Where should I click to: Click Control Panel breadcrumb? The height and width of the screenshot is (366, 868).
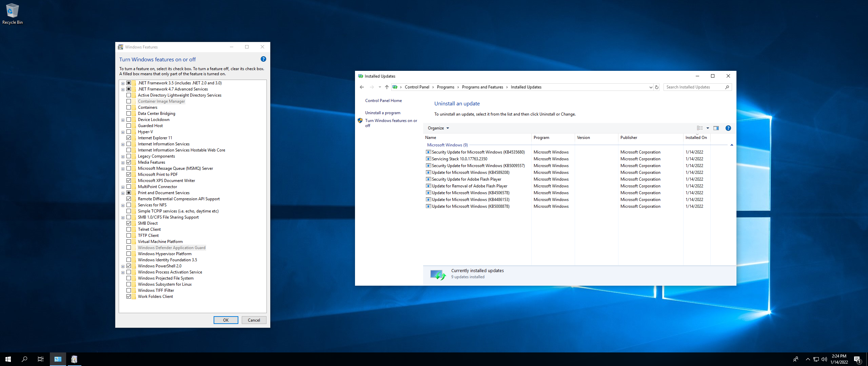coord(417,87)
